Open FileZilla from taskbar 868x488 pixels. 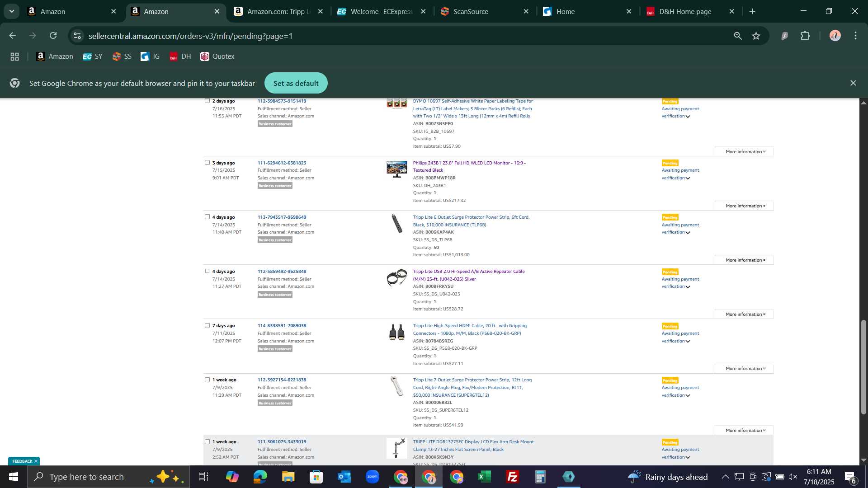(512, 477)
